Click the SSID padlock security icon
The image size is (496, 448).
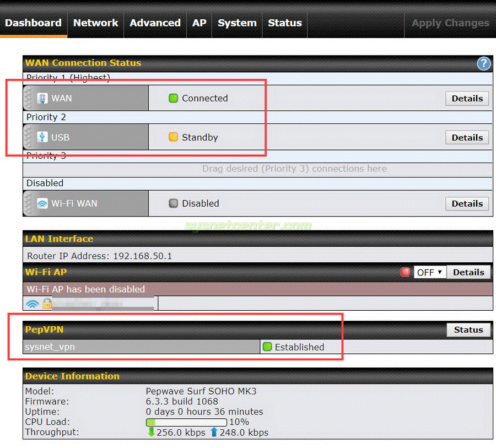[47, 303]
